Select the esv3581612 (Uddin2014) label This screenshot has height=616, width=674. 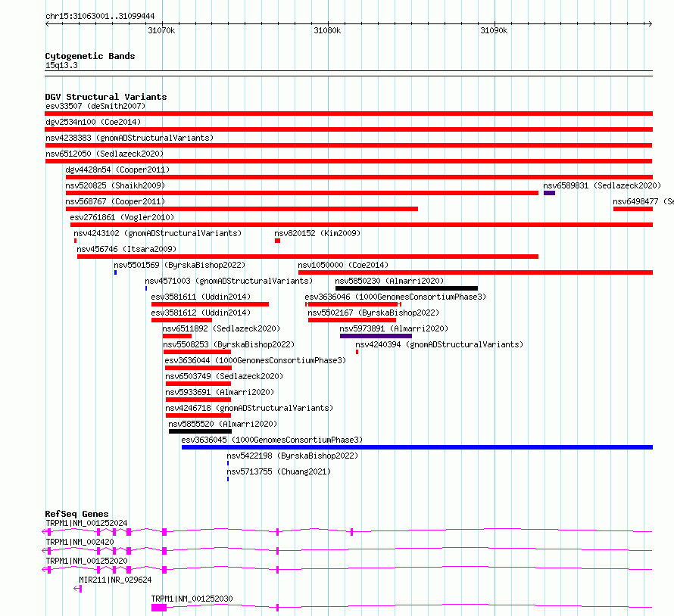[201, 313]
